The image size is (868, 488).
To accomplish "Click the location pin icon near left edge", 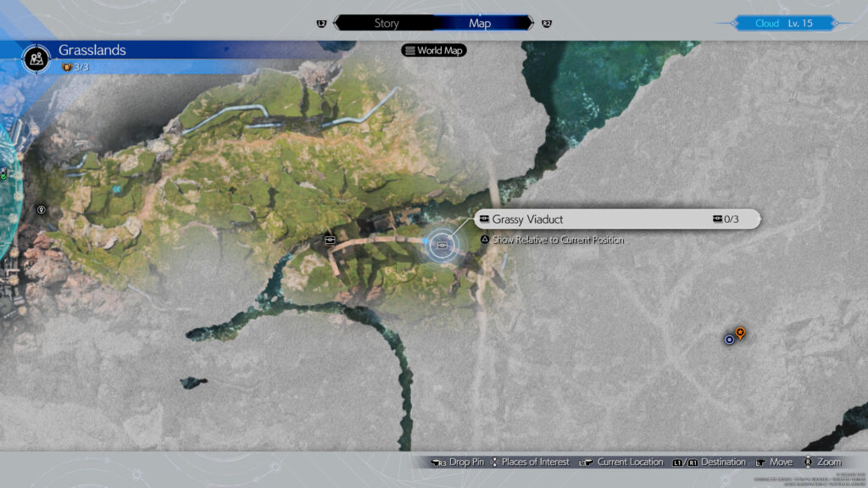I will point(40,208).
